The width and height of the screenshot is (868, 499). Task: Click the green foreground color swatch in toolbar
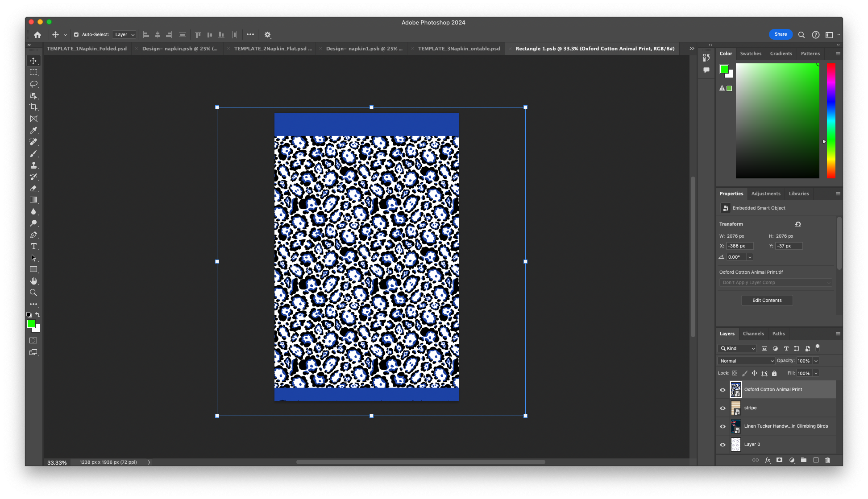(x=31, y=324)
